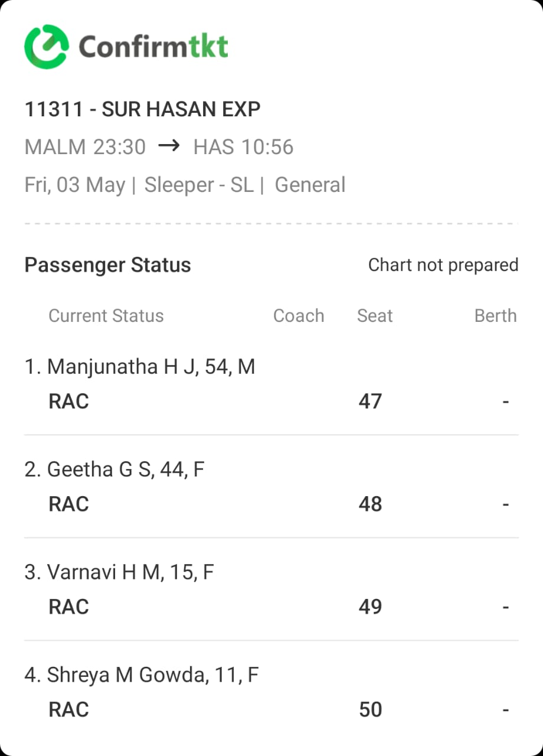Select the 11311 - SUR HASAN EXP train title
The image size is (543, 756).
142,109
